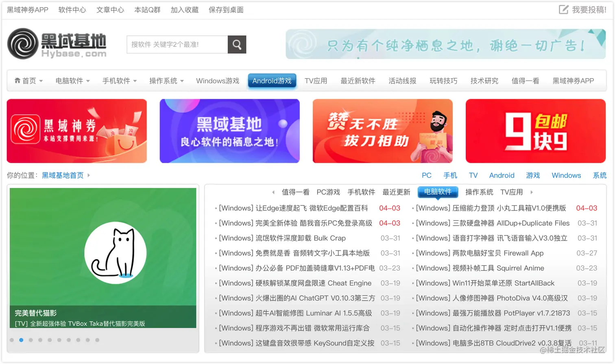Viewport: 615px width, 364px height.
Task: Open TV应用 navigation item
Action: (316, 81)
